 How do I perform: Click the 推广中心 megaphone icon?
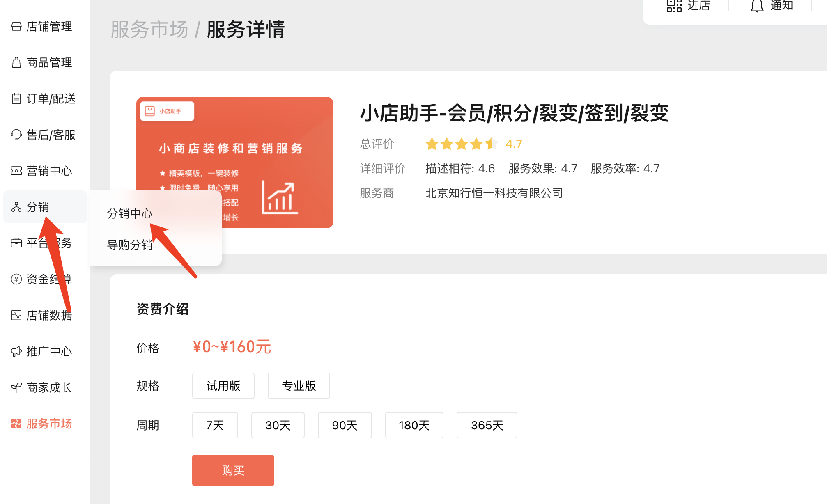coord(16,351)
